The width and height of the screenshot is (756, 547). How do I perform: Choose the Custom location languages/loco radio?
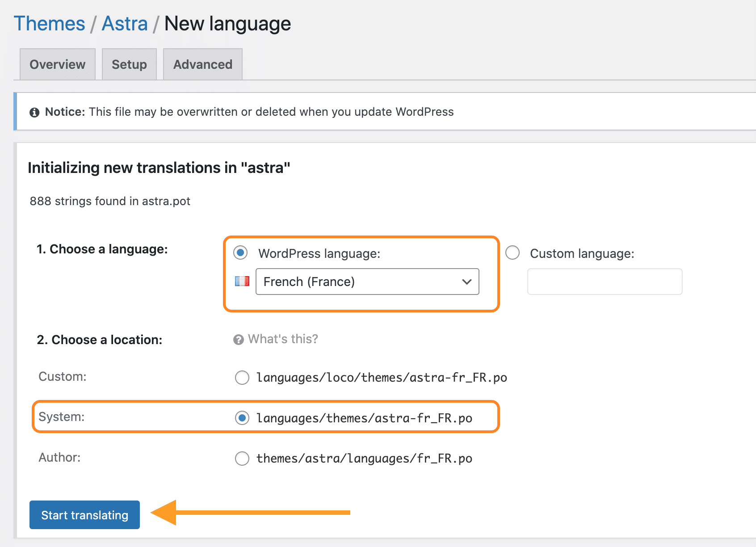click(x=242, y=378)
